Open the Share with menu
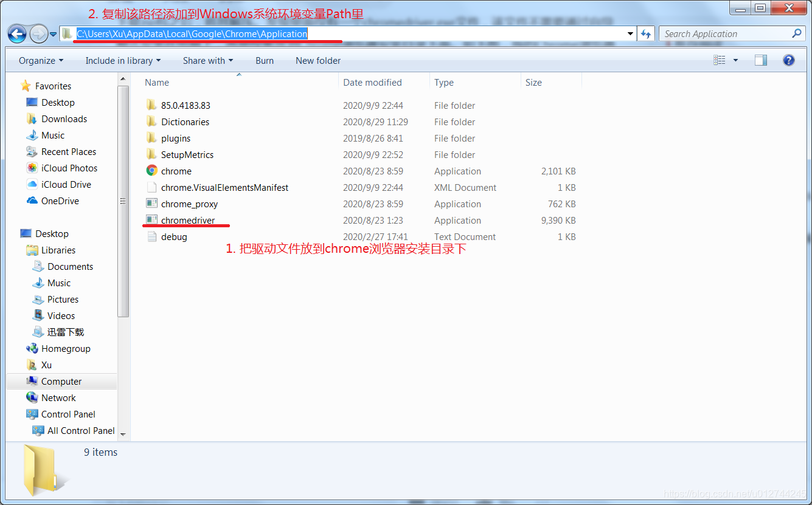The height and width of the screenshot is (505, 812). pos(208,61)
